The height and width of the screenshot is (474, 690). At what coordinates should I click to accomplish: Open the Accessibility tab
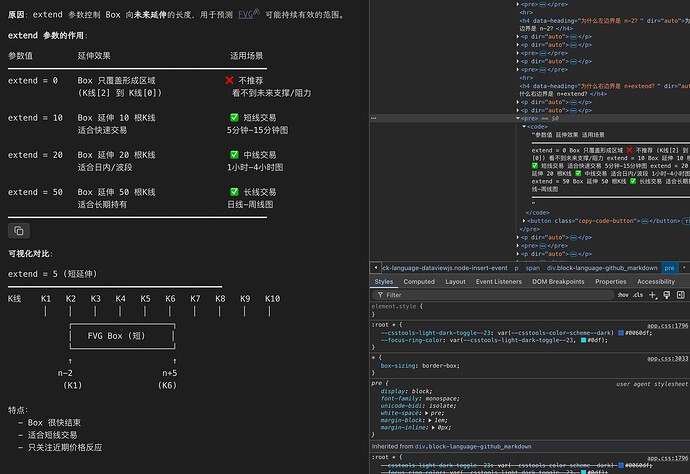click(656, 282)
